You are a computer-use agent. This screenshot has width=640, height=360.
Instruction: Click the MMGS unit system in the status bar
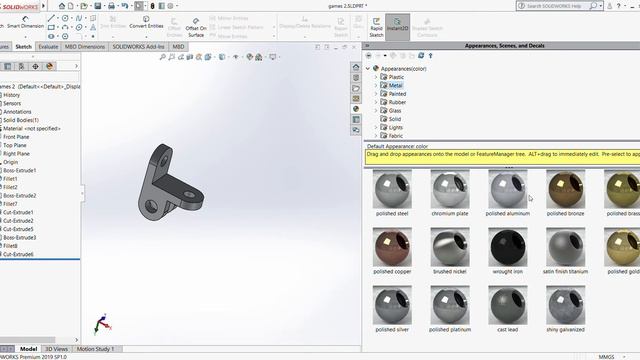606,357
